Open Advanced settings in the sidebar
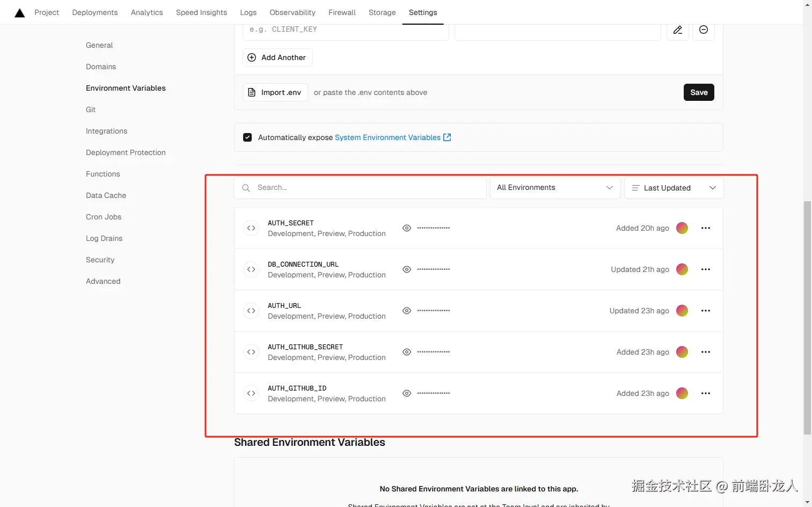812x507 pixels. (103, 281)
